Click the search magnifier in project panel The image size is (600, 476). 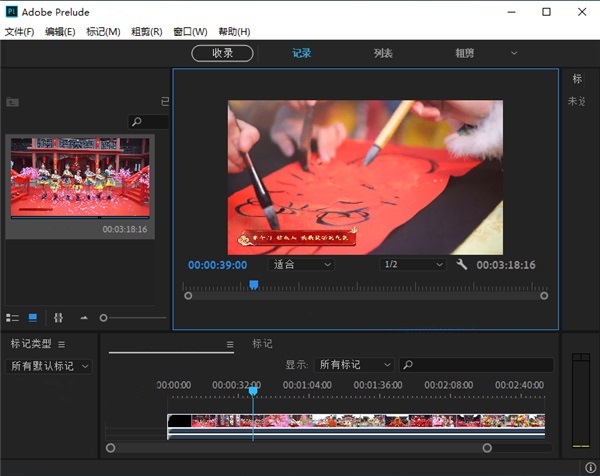(137, 122)
